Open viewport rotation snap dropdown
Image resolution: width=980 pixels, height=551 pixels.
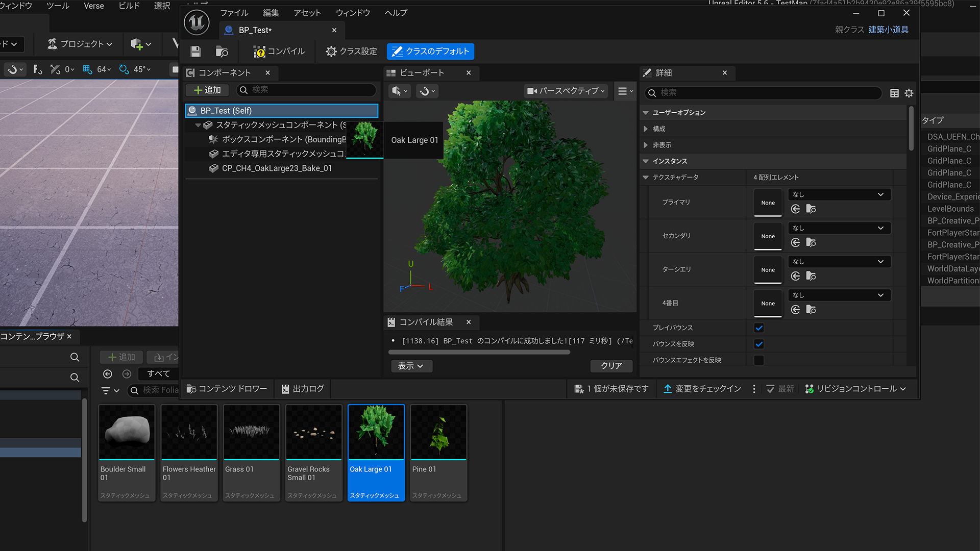click(x=427, y=91)
